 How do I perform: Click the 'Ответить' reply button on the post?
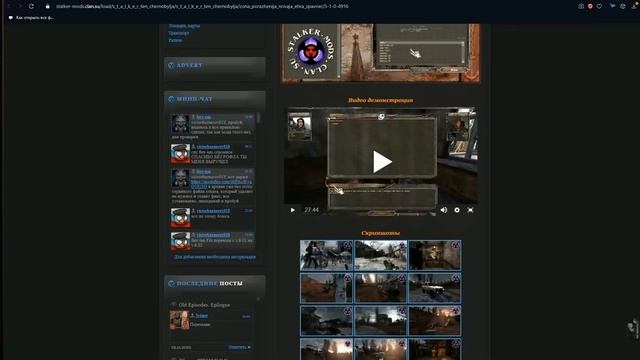[240, 347]
